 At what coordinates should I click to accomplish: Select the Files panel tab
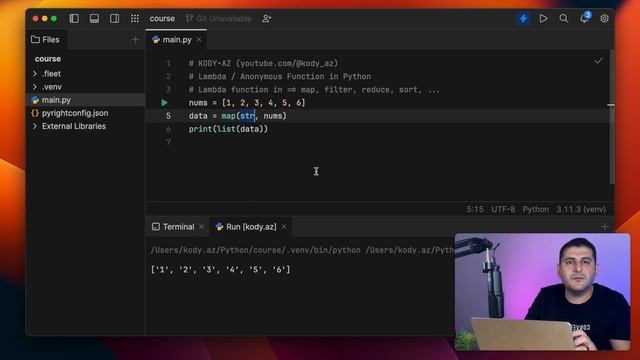tap(45, 40)
